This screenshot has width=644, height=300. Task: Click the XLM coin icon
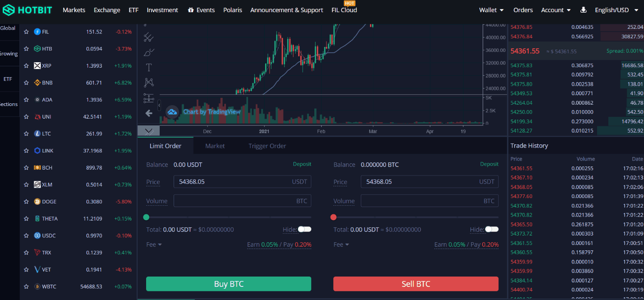pyautogui.click(x=37, y=185)
